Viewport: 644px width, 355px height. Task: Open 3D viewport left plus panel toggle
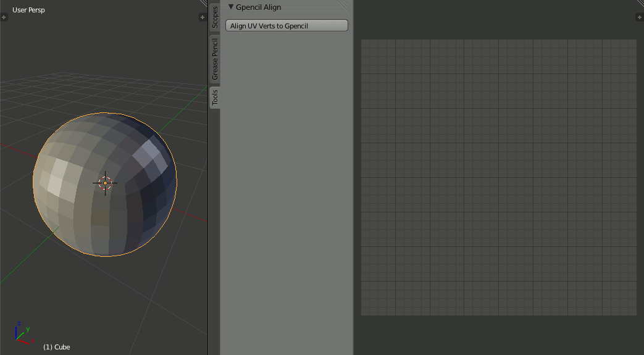[4, 17]
